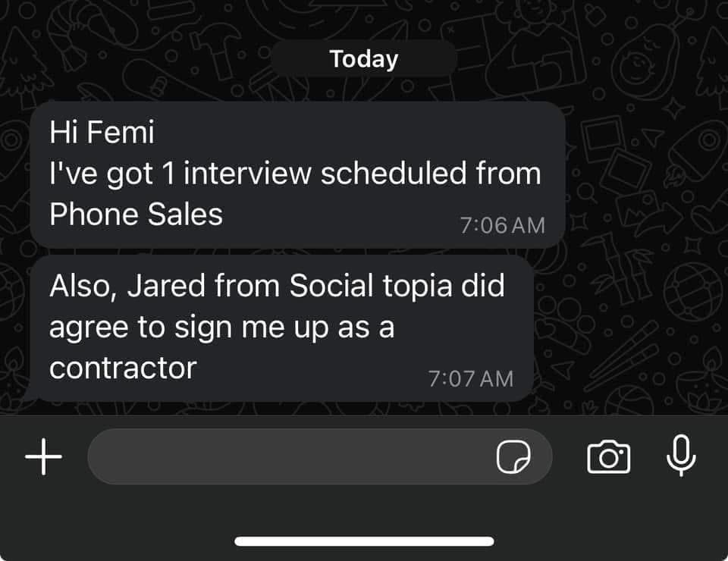Select the message starting with Hi Femi
Viewport: 728px width, 561px height.
tap(297, 174)
